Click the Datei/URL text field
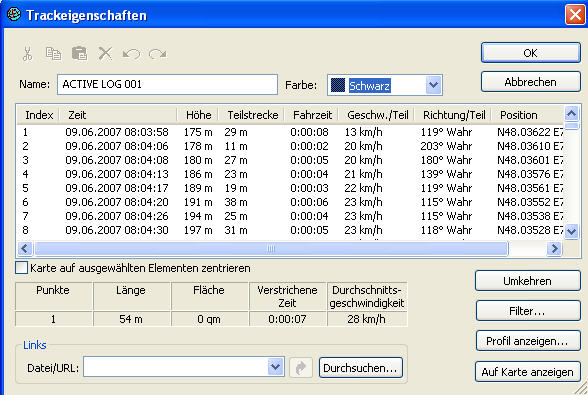Screen dimensions: 588x395 (176, 367)
